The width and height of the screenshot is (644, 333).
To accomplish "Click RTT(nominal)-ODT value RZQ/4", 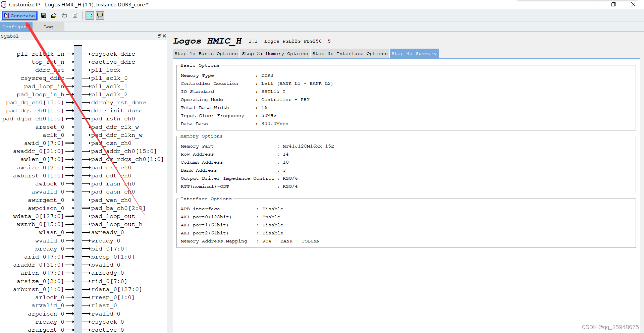I will (x=290, y=186).
